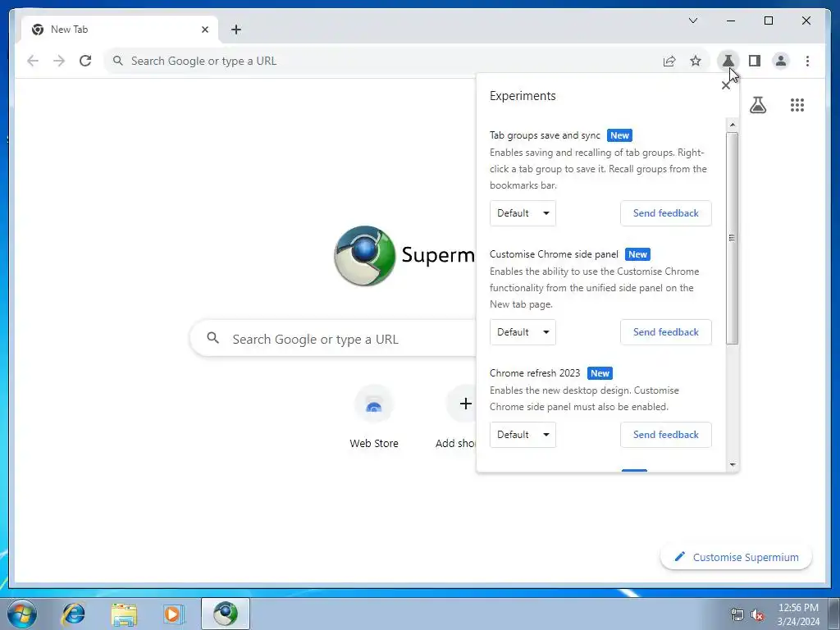Bookmark this tab with the star icon
The width and height of the screenshot is (840, 630).
click(696, 61)
